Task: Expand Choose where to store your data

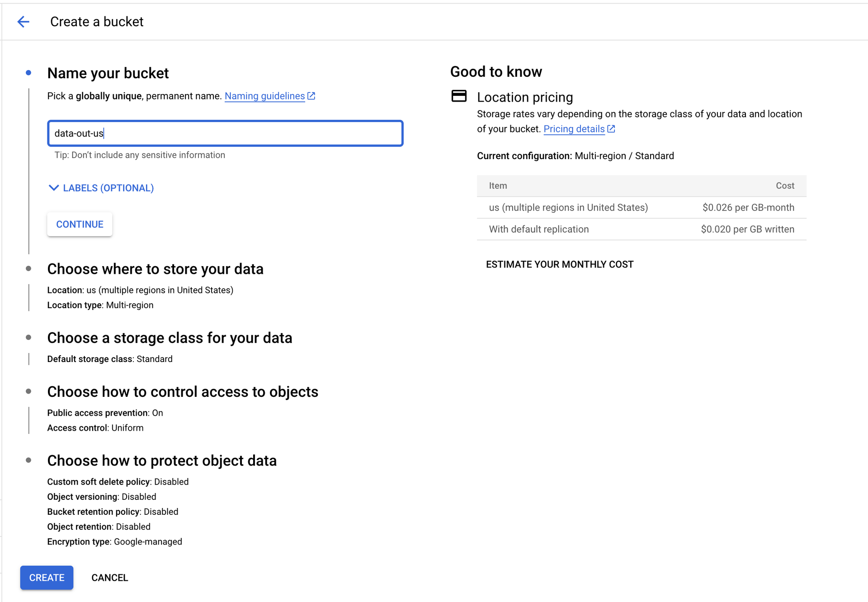Action: [x=155, y=269]
